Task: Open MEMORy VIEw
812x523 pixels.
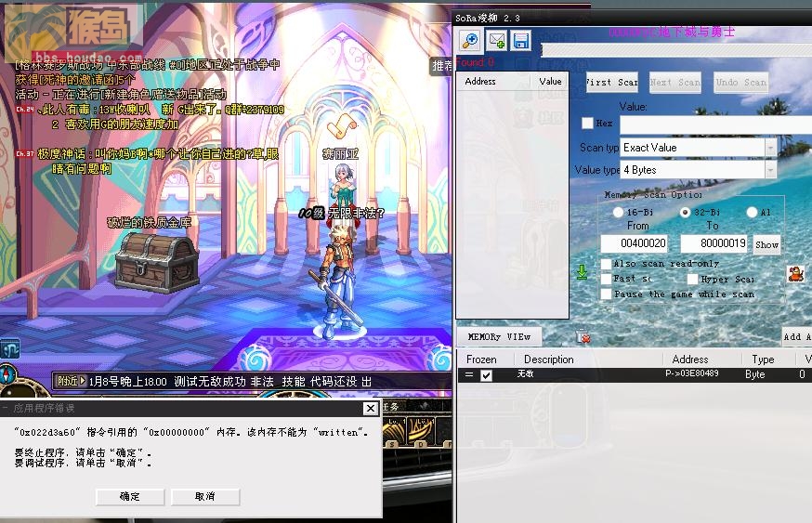Action: (499, 337)
